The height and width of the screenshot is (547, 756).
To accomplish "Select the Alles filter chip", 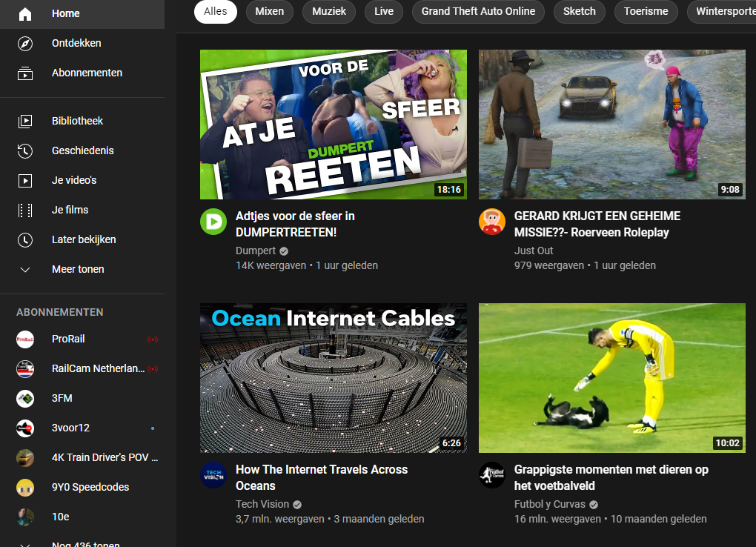I will click(x=216, y=12).
